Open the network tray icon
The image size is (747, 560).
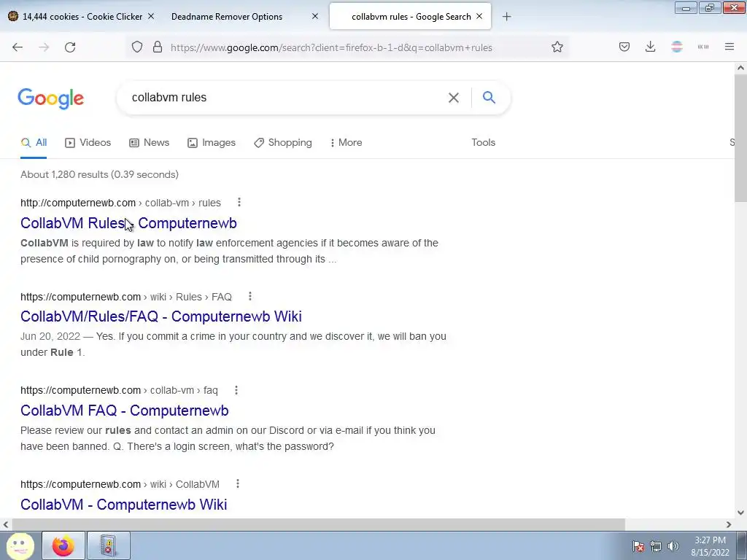point(656,546)
